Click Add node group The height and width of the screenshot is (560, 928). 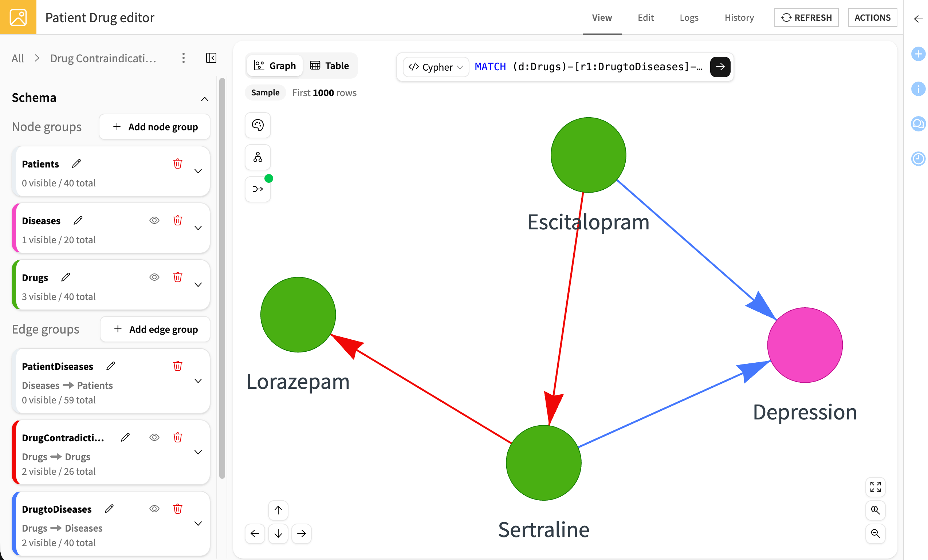tap(155, 127)
